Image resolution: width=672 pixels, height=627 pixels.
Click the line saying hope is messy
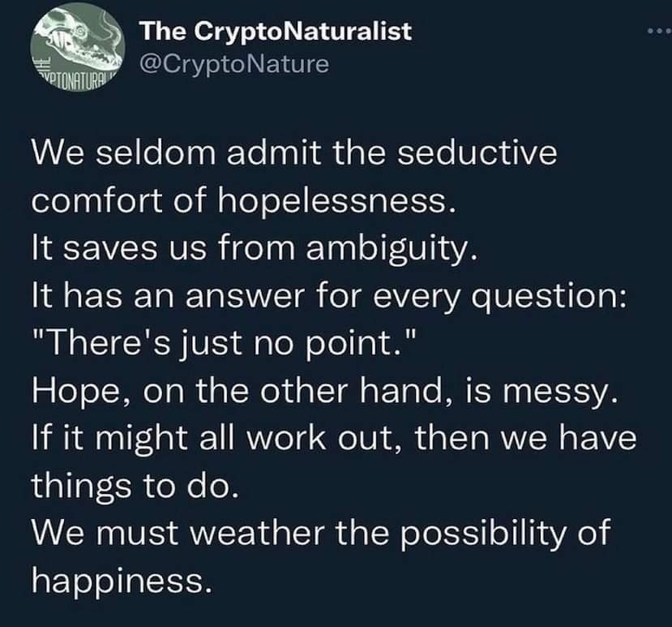pos(325,389)
